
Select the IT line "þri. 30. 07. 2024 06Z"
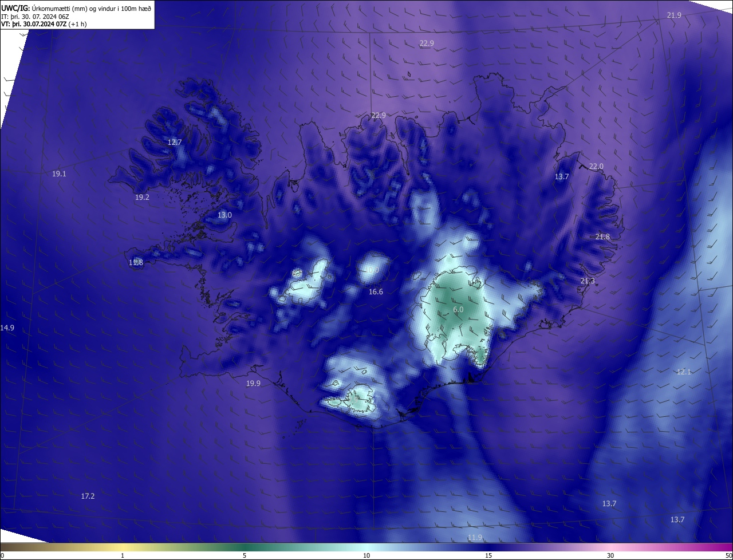point(41,17)
